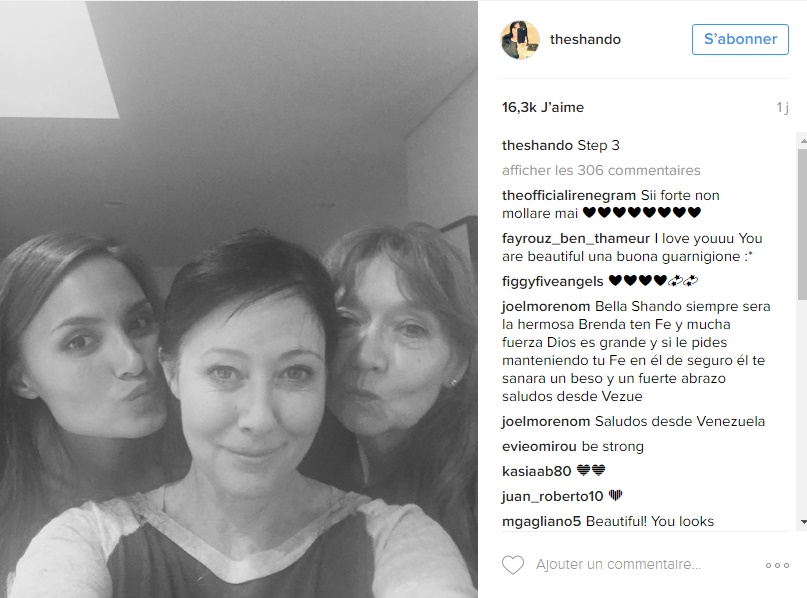
Task: Open the three-dot more options icon
Action: 777,565
